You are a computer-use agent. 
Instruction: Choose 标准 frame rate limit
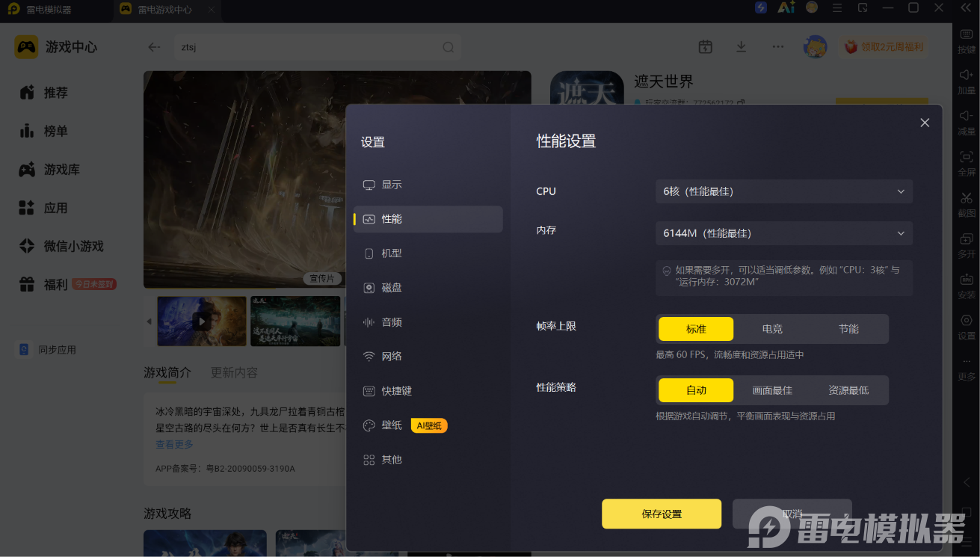pyautogui.click(x=696, y=329)
